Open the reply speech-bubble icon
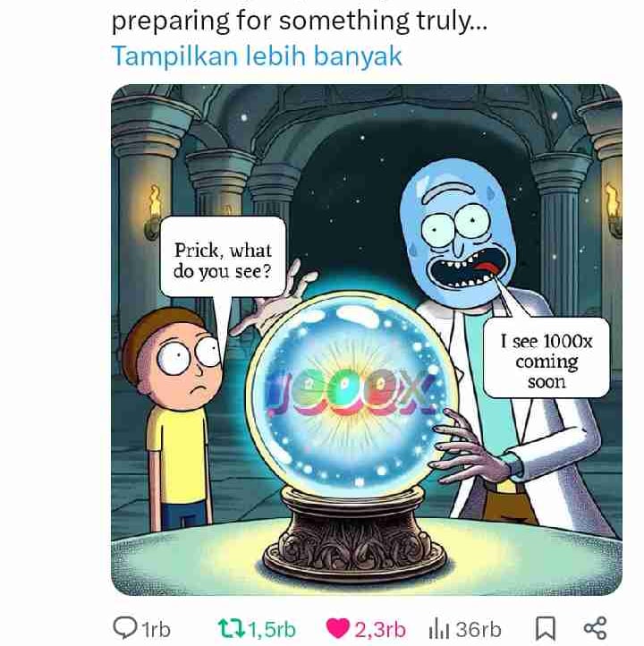Image resolution: width=644 pixels, height=646 pixels. tap(124, 628)
